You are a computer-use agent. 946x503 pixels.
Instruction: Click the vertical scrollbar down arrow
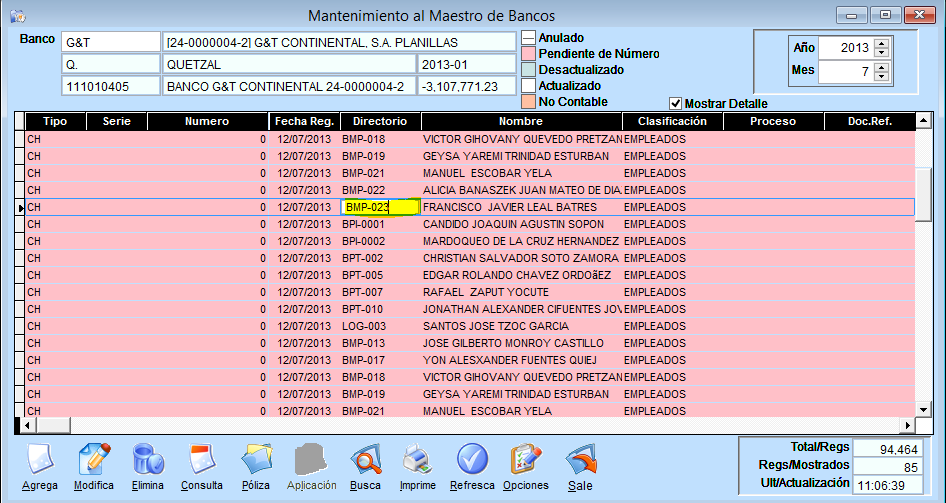click(924, 410)
